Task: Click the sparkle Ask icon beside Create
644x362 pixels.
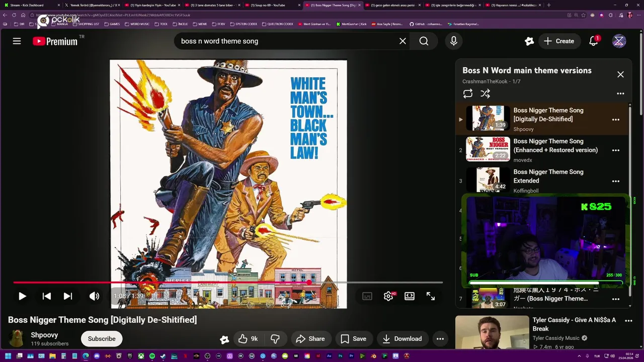Action: pyautogui.click(x=529, y=41)
